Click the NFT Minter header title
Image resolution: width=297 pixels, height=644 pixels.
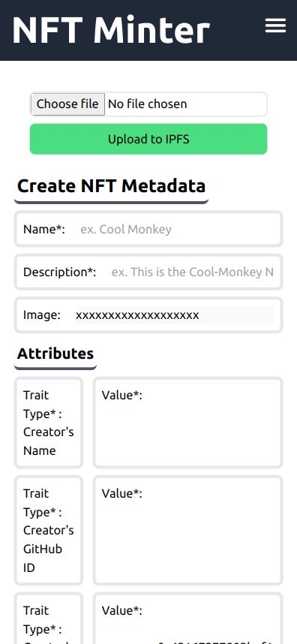pyautogui.click(x=111, y=30)
